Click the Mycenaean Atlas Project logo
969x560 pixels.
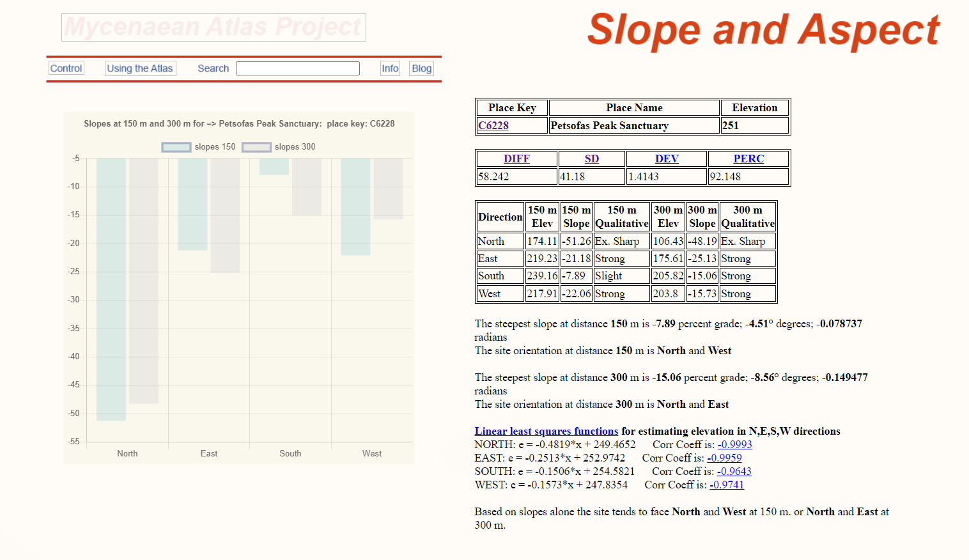(213, 27)
